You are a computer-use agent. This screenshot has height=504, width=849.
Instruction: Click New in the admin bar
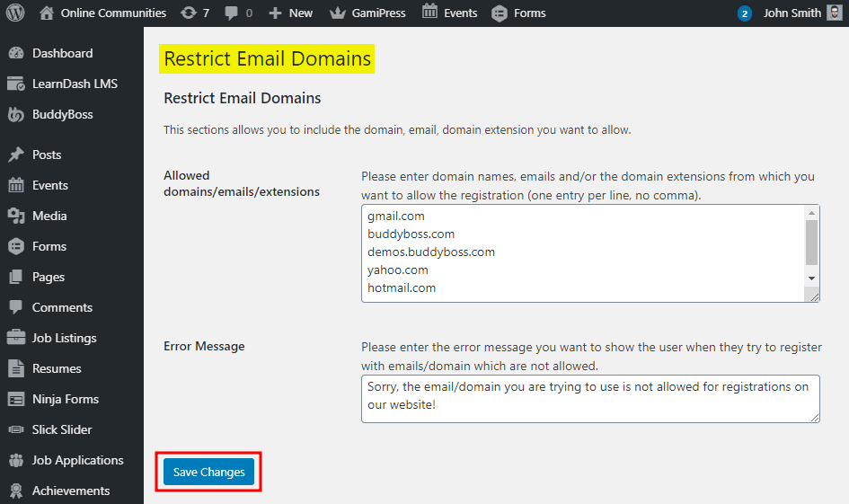coord(300,13)
